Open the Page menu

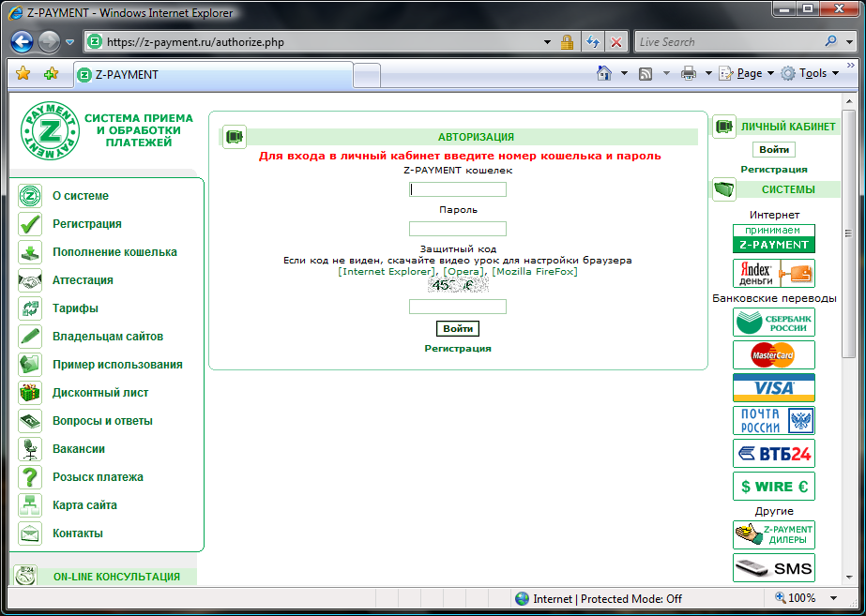click(746, 73)
